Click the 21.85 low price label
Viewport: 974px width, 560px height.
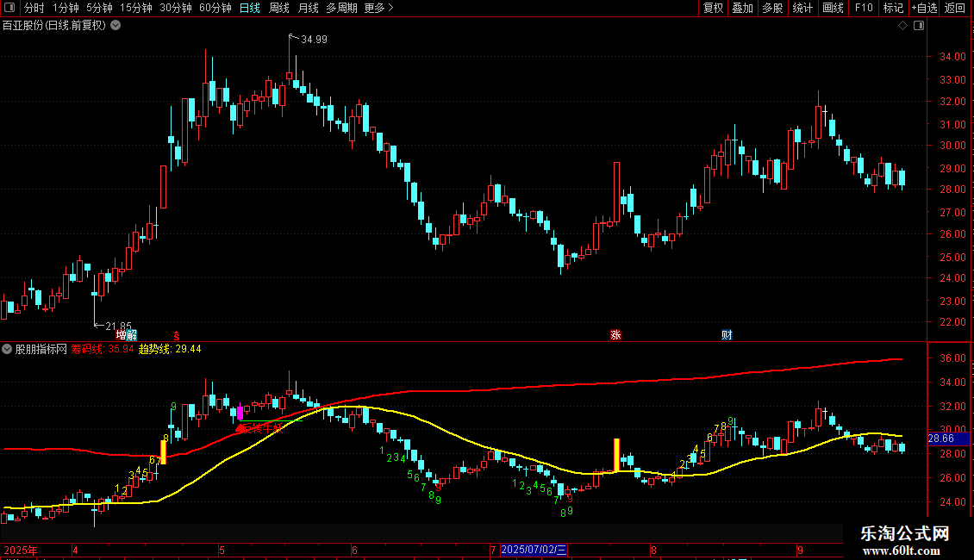118,326
